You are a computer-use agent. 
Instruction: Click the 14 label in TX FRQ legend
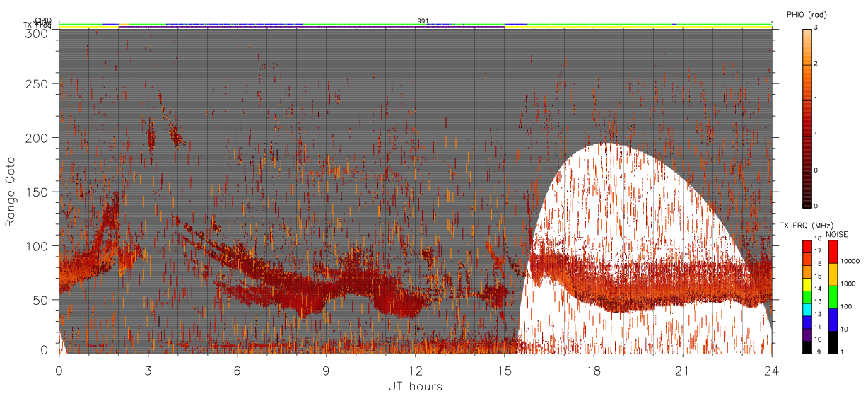(x=819, y=289)
